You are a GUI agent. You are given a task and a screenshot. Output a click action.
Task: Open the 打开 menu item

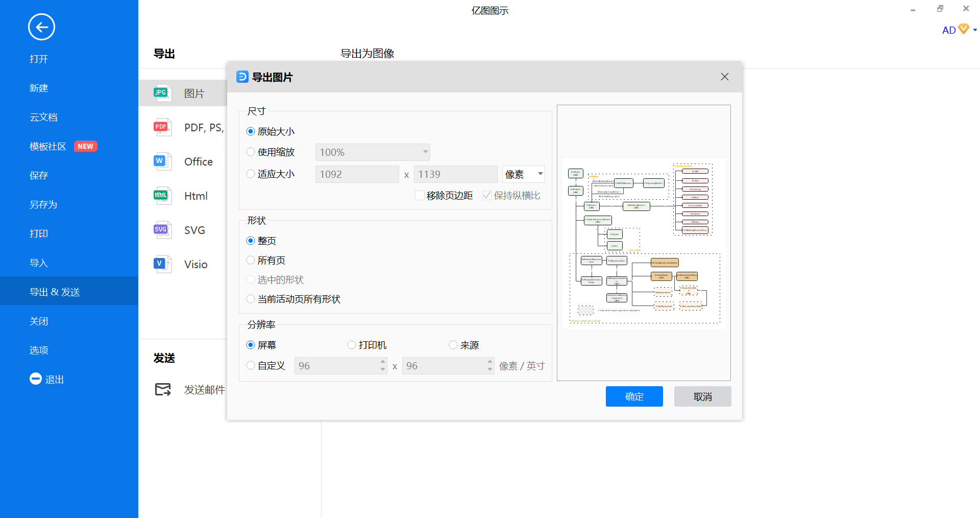tap(39, 59)
